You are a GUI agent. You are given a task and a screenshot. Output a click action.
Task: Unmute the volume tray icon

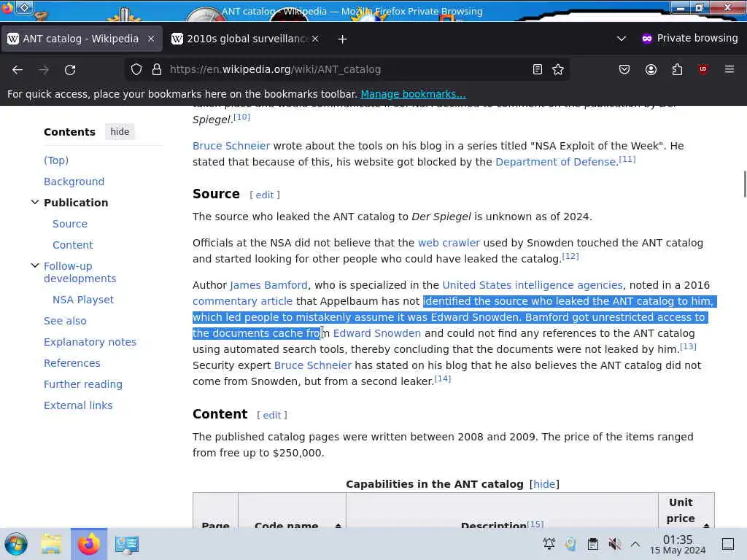pyautogui.click(x=614, y=544)
